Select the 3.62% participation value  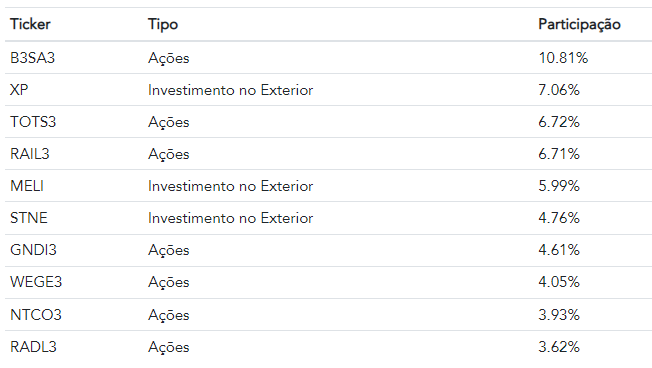pyautogui.click(x=559, y=347)
